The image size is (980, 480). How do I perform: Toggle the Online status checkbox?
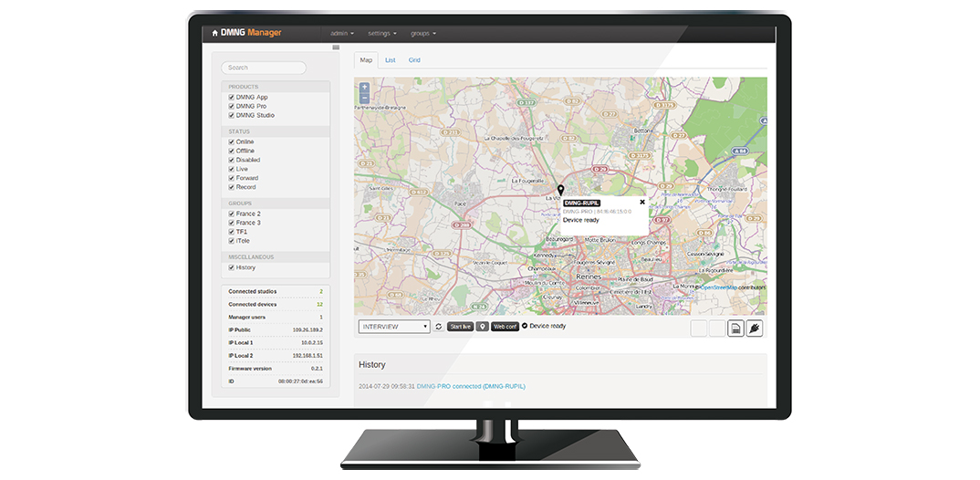[x=231, y=141]
